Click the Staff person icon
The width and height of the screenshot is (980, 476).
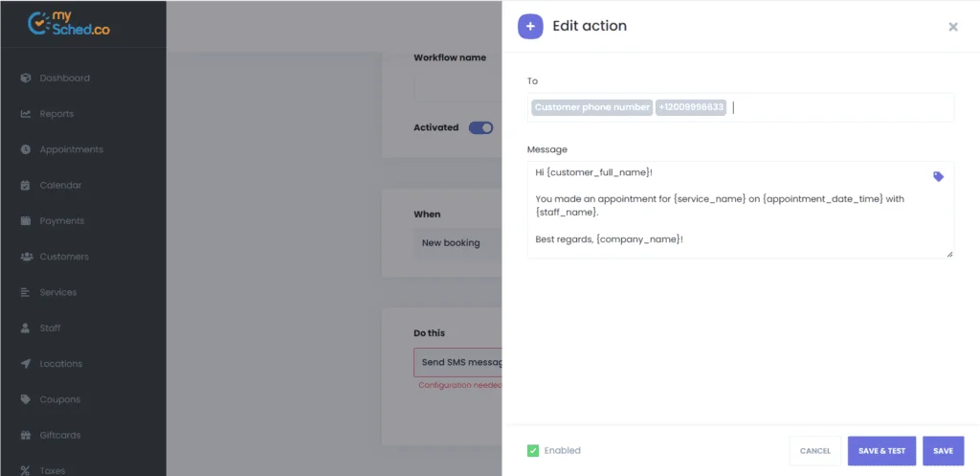click(26, 328)
